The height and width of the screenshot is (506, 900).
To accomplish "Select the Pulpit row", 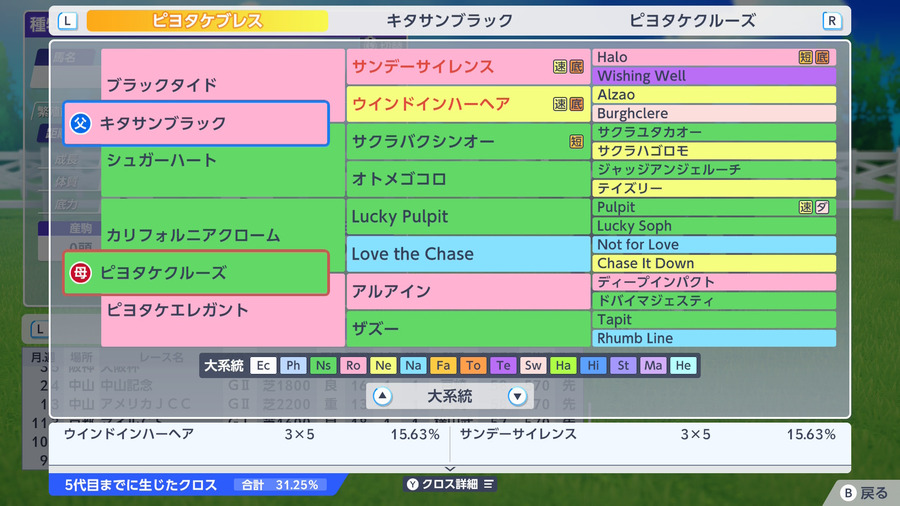I will coord(714,207).
